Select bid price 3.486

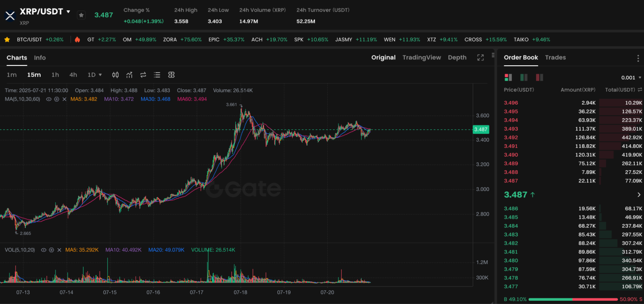[511, 208]
